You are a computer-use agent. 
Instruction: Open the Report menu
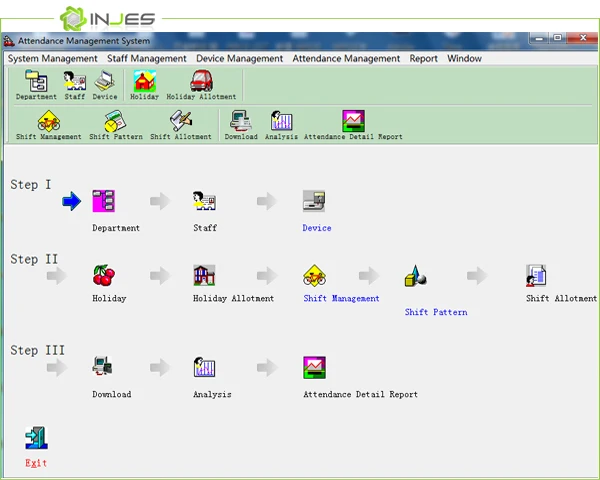[423, 58]
